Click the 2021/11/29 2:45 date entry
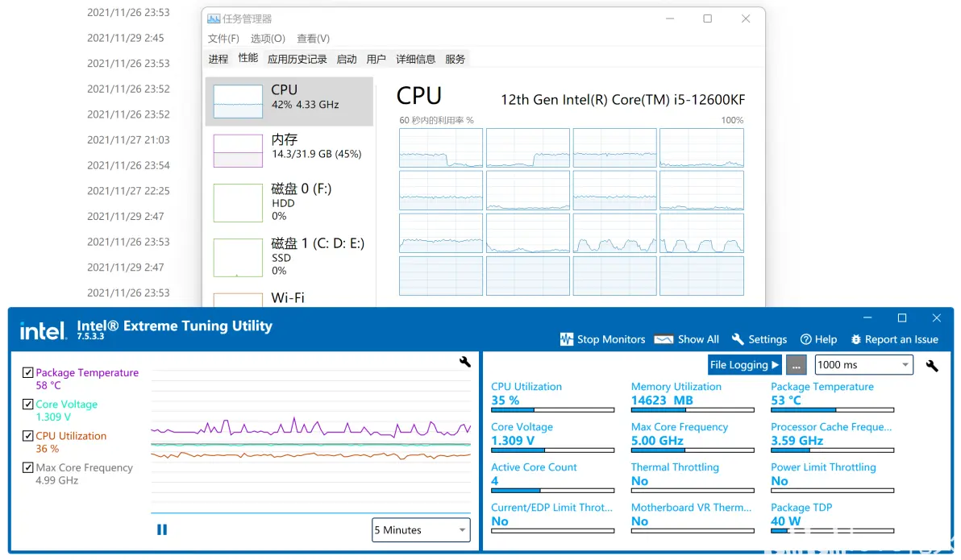961x560 pixels. click(125, 38)
